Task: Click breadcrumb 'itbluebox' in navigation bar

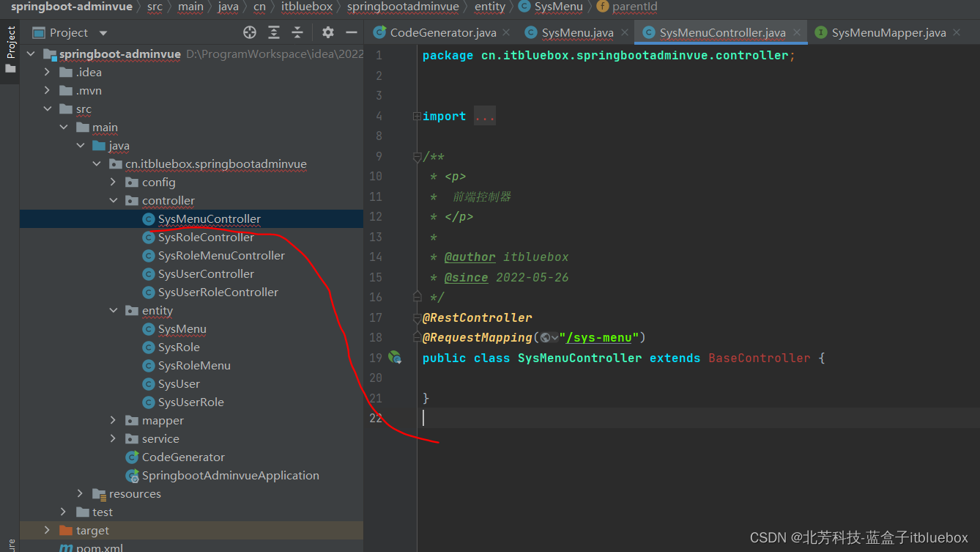Action: pos(307,7)
